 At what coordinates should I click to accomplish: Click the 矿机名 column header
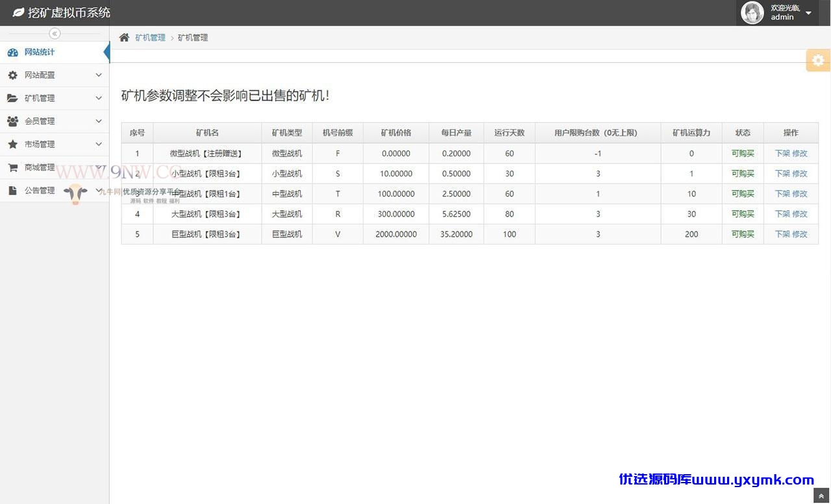click(207, 133)
